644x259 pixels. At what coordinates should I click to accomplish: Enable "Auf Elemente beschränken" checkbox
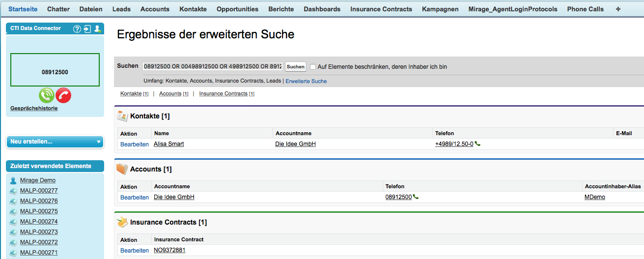[313, 66]
